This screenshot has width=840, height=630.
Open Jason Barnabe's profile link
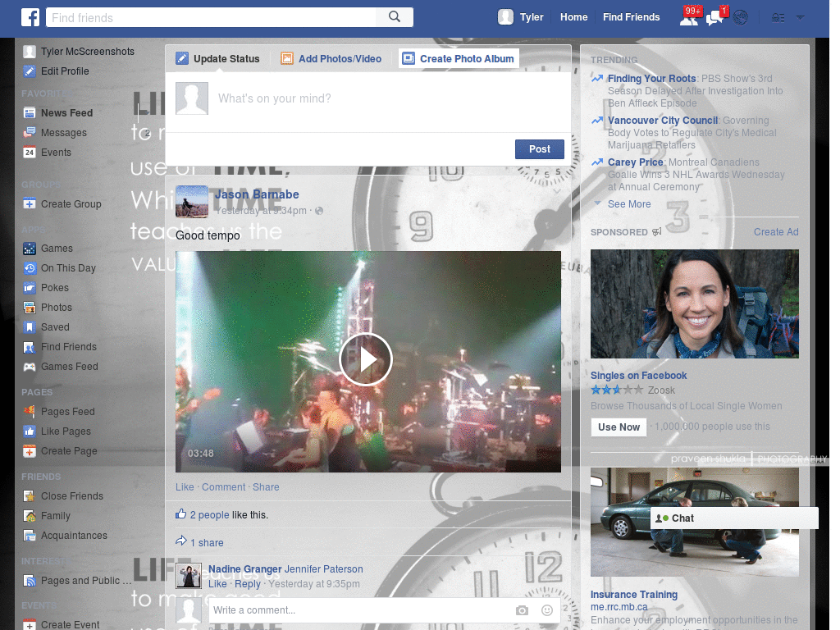pos(257,194)
